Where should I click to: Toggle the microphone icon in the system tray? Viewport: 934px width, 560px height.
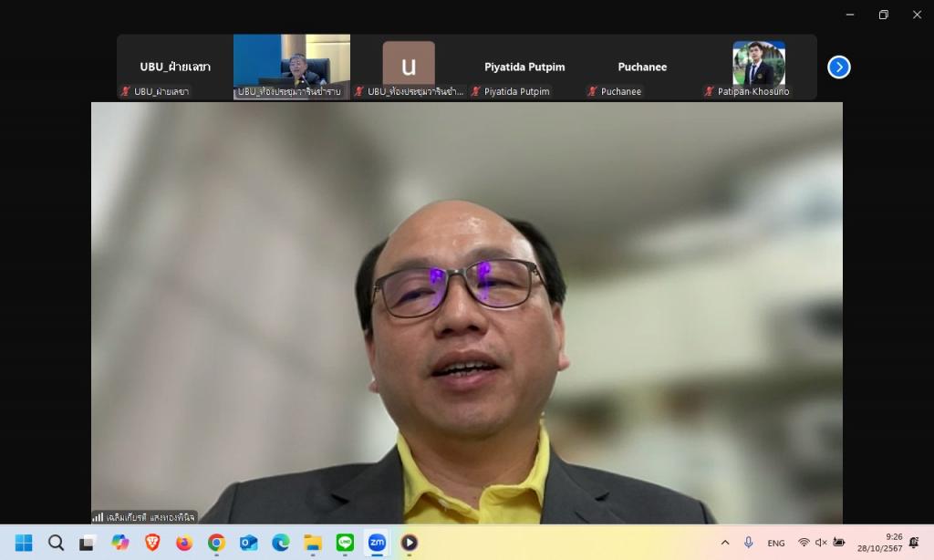tap(748, 542)
